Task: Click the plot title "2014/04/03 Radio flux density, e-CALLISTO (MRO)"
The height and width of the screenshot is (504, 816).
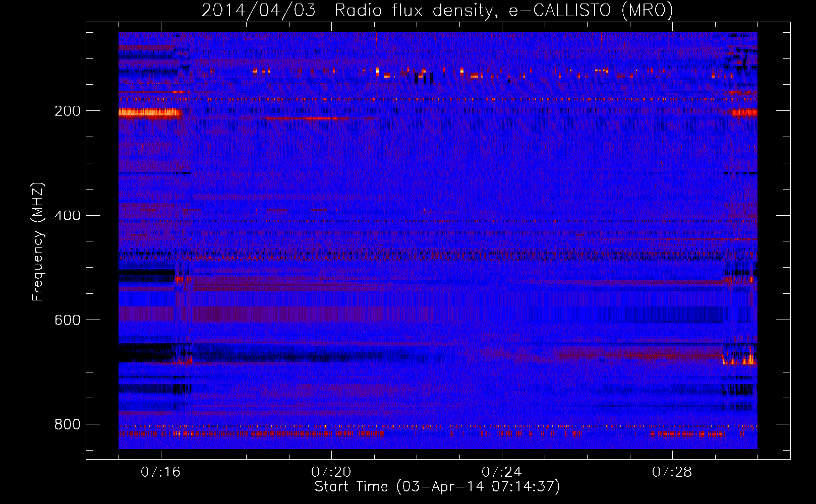Action: click(437, 10)
